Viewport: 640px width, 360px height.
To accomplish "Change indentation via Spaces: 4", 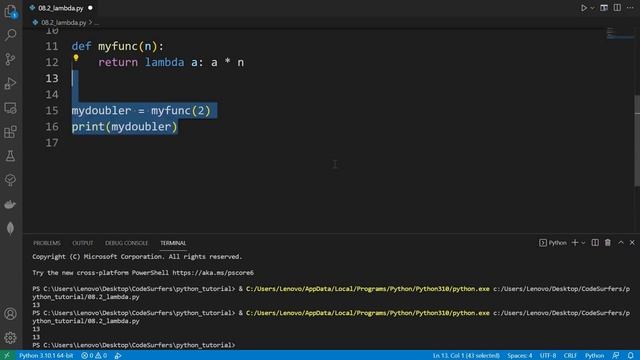I will [520, 356].
